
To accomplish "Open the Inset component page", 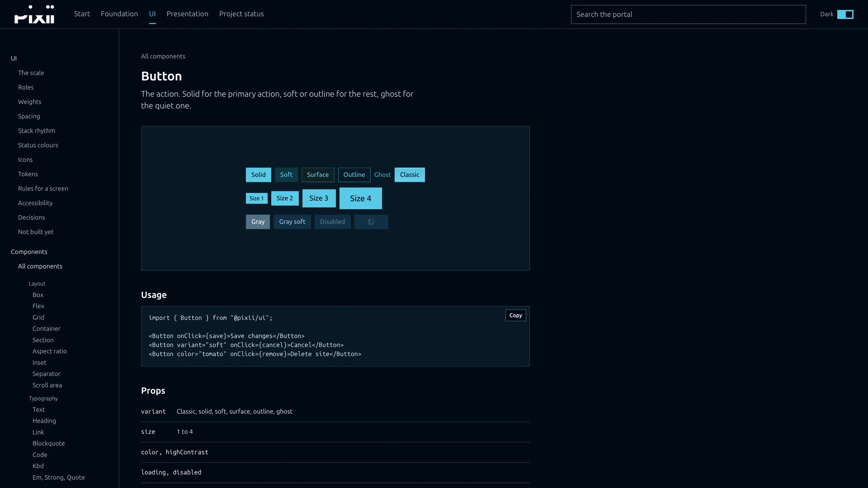I will pyautogui.click(x=39, y=363).
